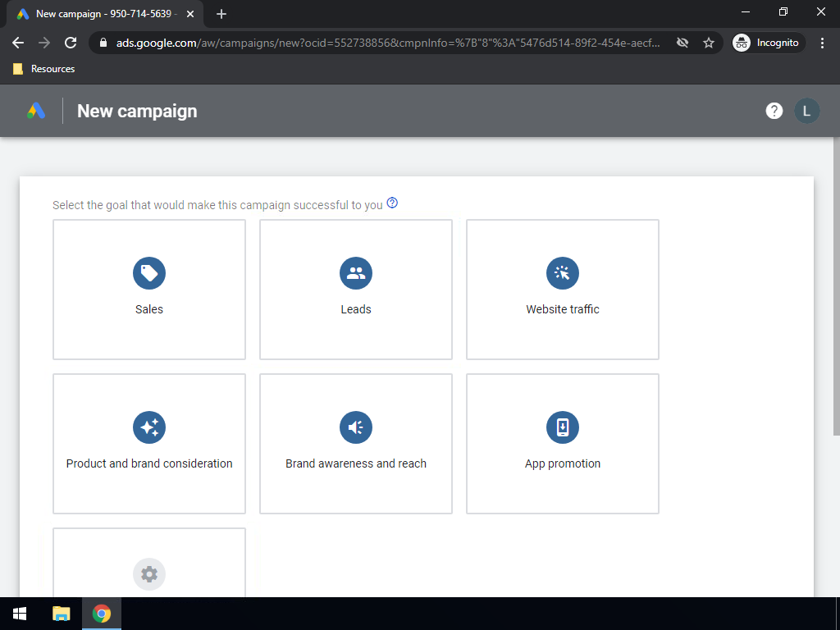The height and width of the screenshot is (630, 840).
Task: Open the Help question mark in header
Action: coord(774,111)
